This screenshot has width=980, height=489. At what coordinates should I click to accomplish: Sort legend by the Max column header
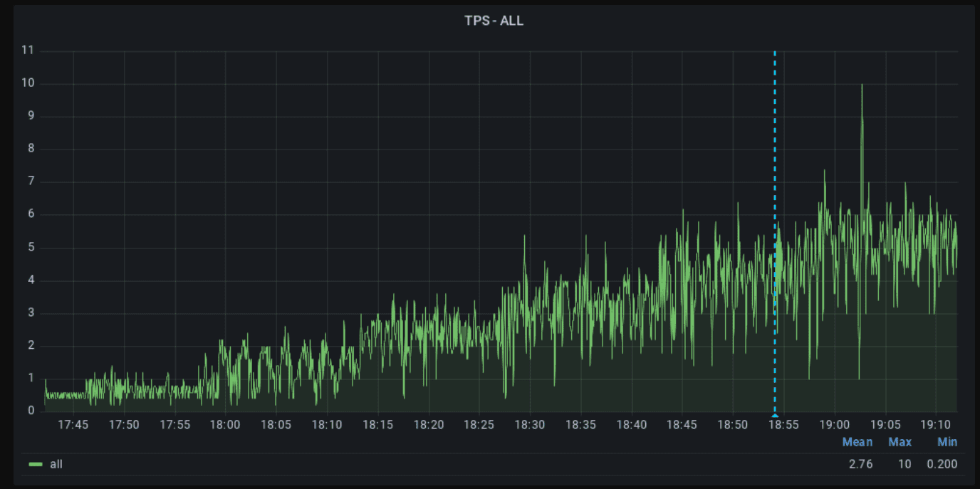tap(900, 442)
